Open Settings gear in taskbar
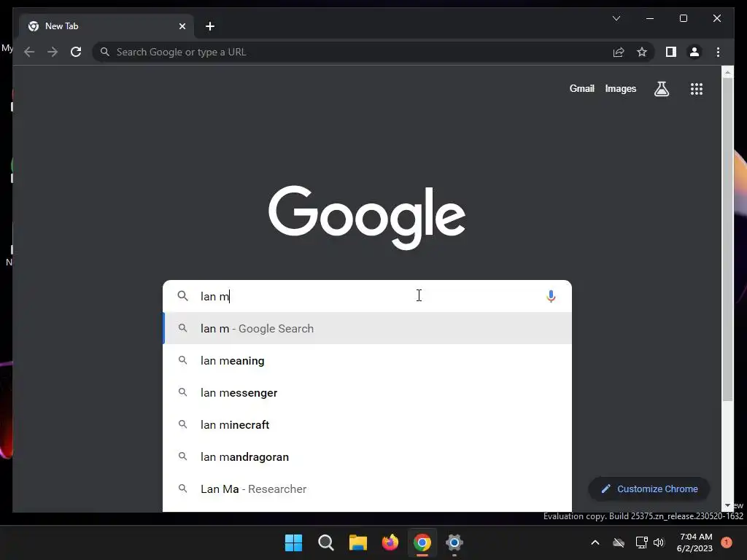The height and width of the screenshot is (560, 747). coord(454,542)
